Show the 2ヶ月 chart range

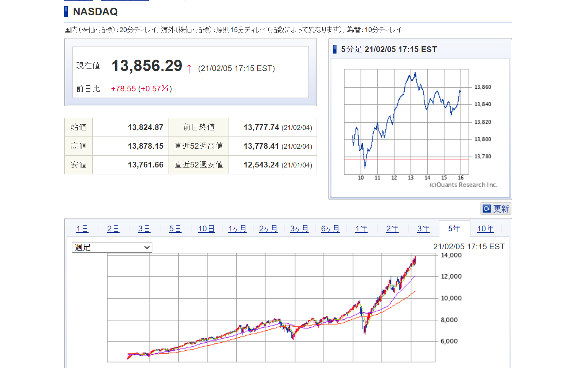[x=268, y=229]
